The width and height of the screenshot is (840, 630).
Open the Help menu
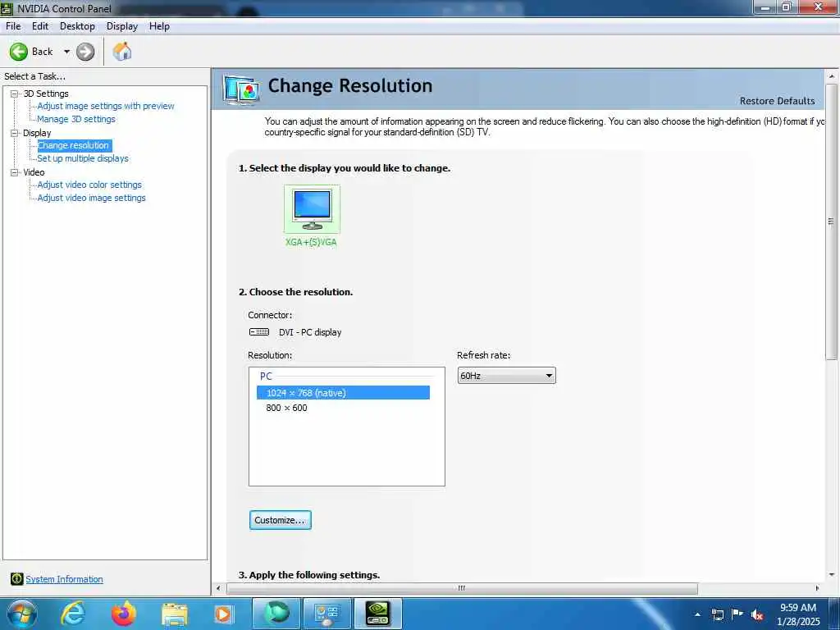159,26
